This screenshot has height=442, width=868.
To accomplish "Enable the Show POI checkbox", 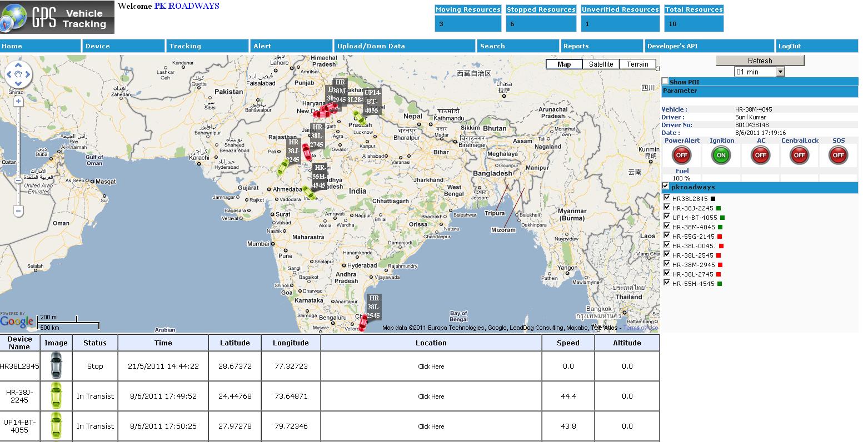I will point(665,81).
